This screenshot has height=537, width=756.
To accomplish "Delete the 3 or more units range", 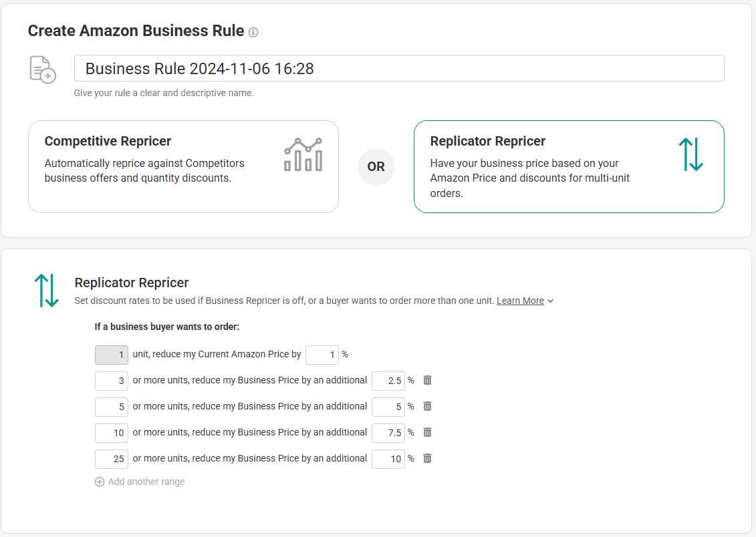I will tap(427, 380).
